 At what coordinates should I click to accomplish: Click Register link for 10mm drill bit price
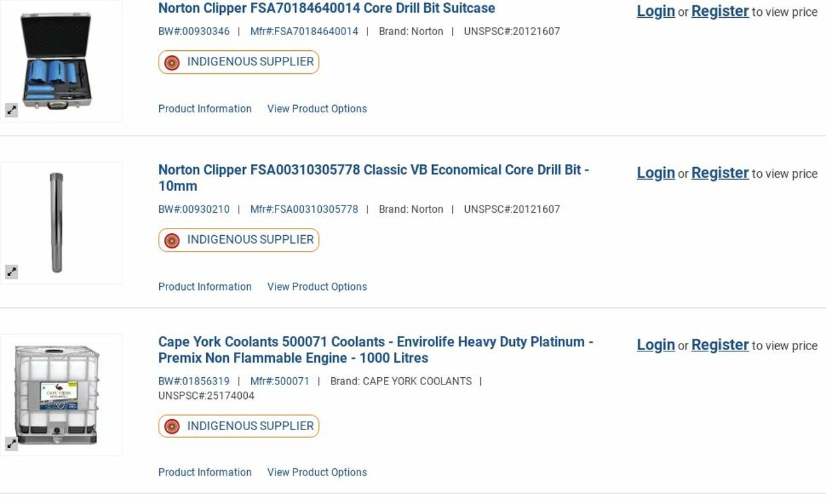[720, 173]
